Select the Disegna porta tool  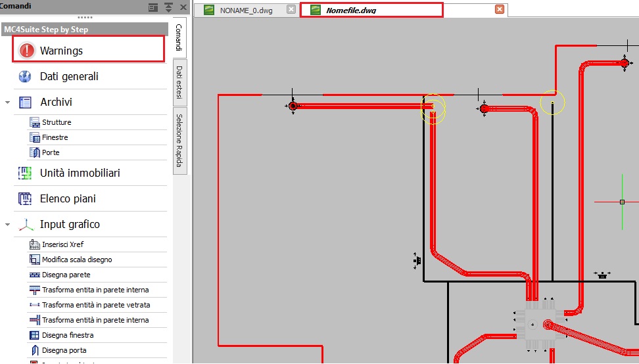pos(64,350)
